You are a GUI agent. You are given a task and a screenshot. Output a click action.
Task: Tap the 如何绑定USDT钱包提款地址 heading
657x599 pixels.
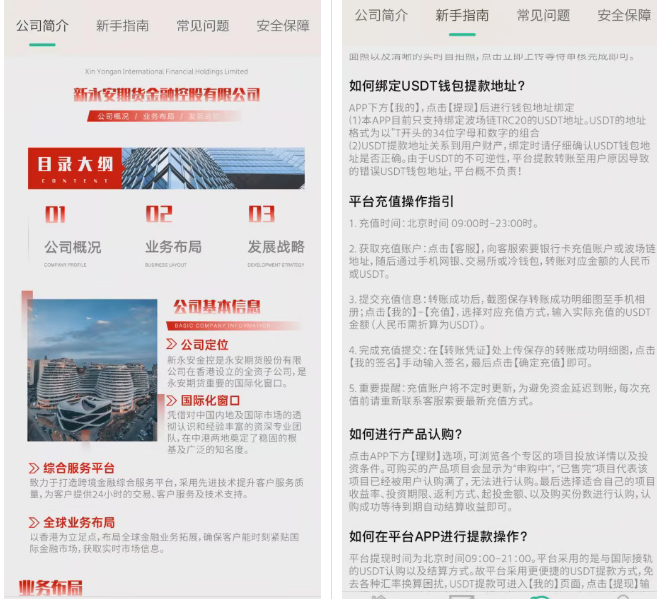437,85
